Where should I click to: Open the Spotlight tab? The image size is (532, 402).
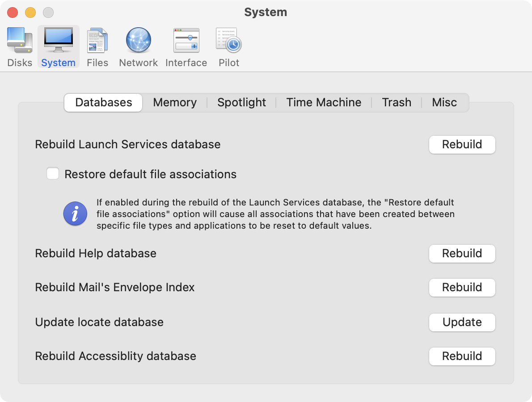(x=241, y=102)
